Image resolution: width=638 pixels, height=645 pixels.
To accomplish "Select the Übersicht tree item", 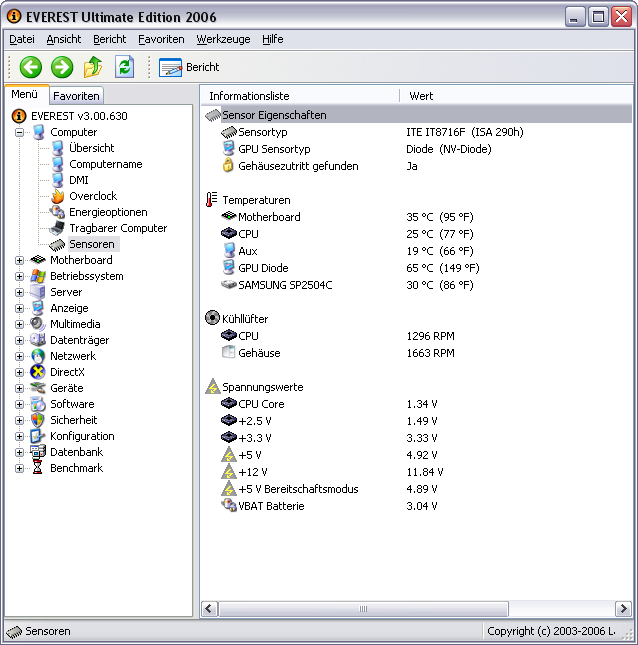I will click(91, 148).
